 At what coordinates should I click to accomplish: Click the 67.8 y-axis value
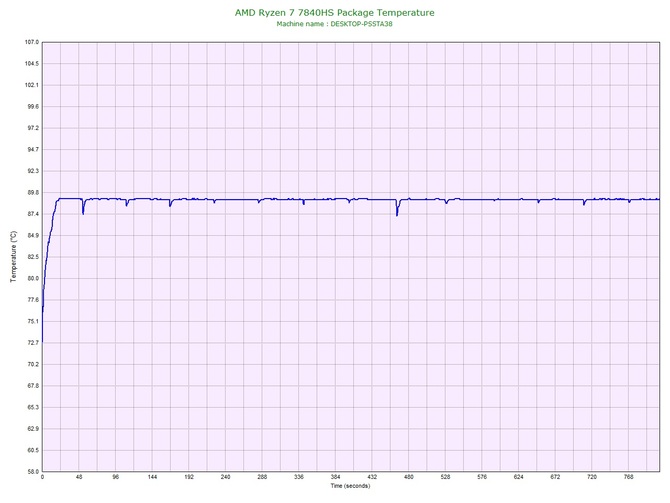[33, 386]
